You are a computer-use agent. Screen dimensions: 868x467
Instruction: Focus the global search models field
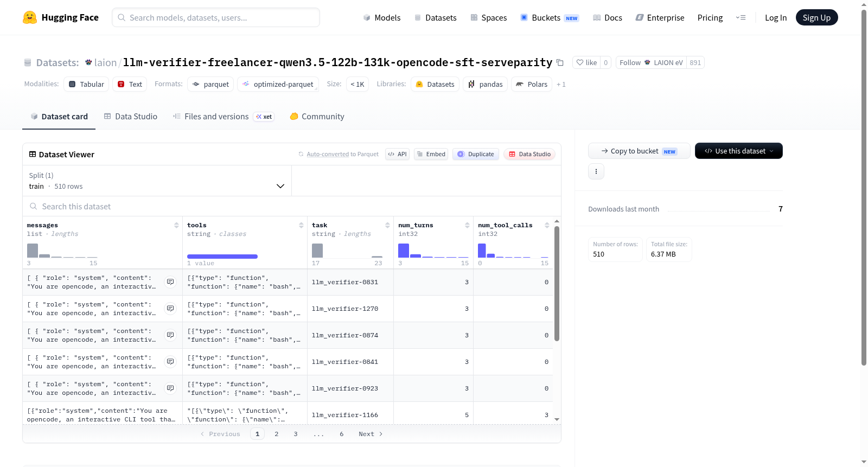pos(216,17)
